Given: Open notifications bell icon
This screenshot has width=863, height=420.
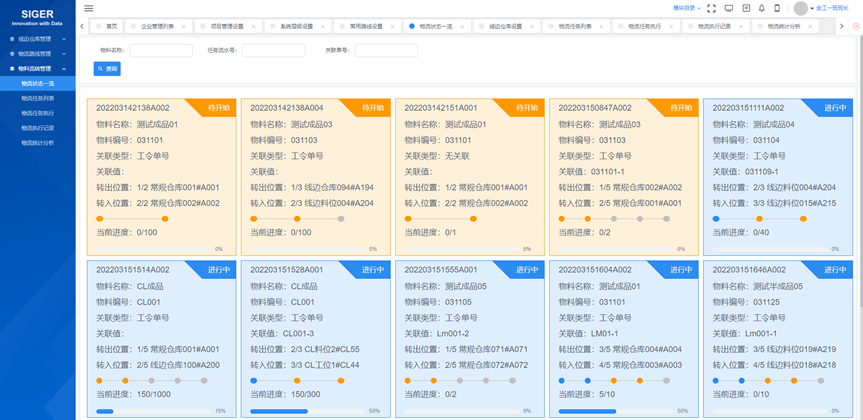Looking at the screenshot, I should [762, 8].
